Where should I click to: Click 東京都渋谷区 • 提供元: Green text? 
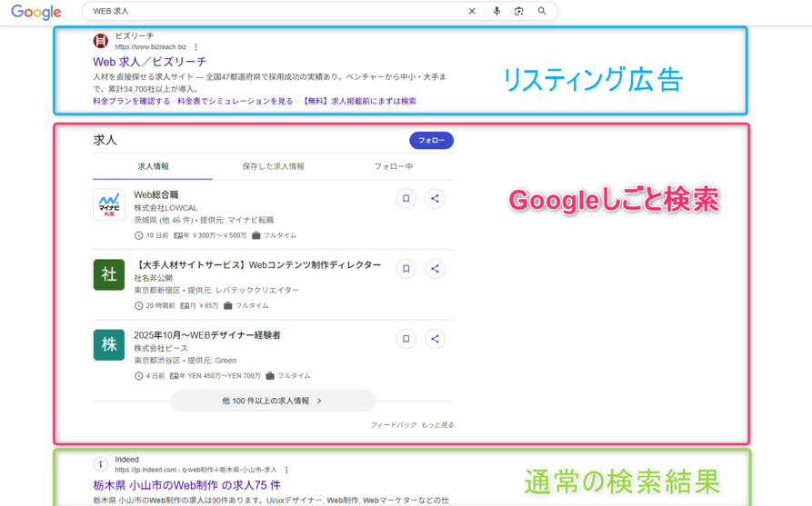(185, 361)
